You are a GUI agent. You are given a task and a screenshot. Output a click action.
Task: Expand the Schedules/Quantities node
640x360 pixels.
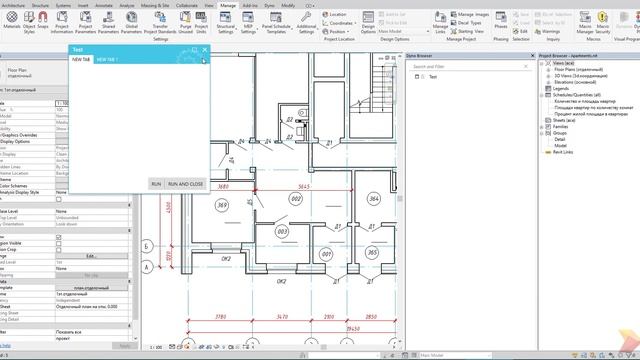click(542, 95)
